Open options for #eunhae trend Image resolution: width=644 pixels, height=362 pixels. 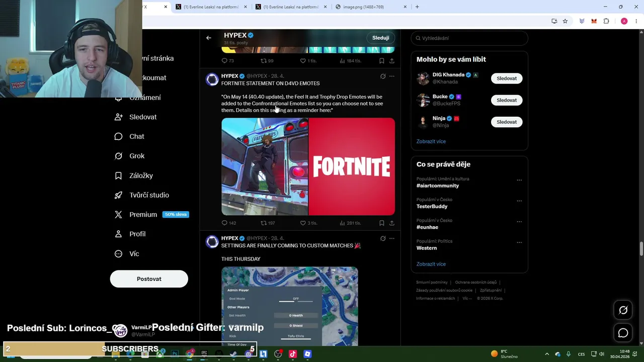coord(519,222)
